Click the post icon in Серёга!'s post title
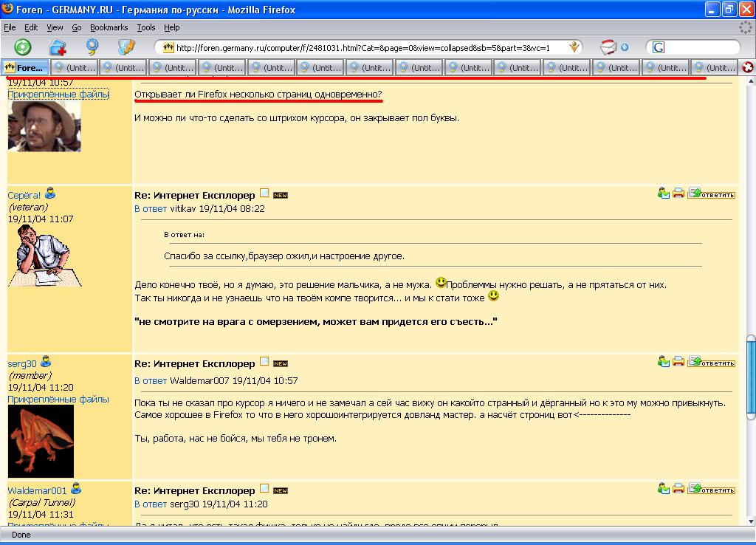The width and height of the screenshot is (756, 545). [x=264, y=193]
